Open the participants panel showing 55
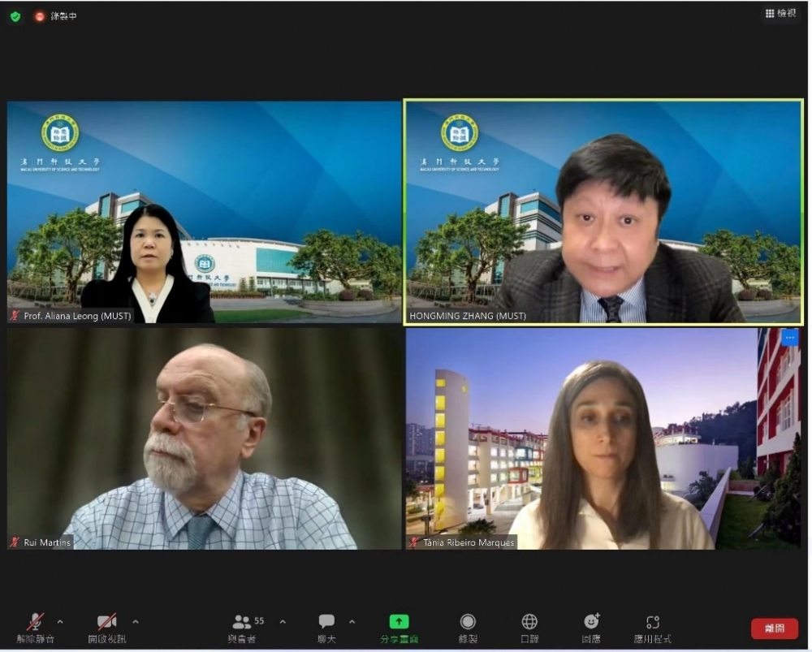The width and height of the screenshot is (812, 652). pyautogui.click(x=245, y=628)
